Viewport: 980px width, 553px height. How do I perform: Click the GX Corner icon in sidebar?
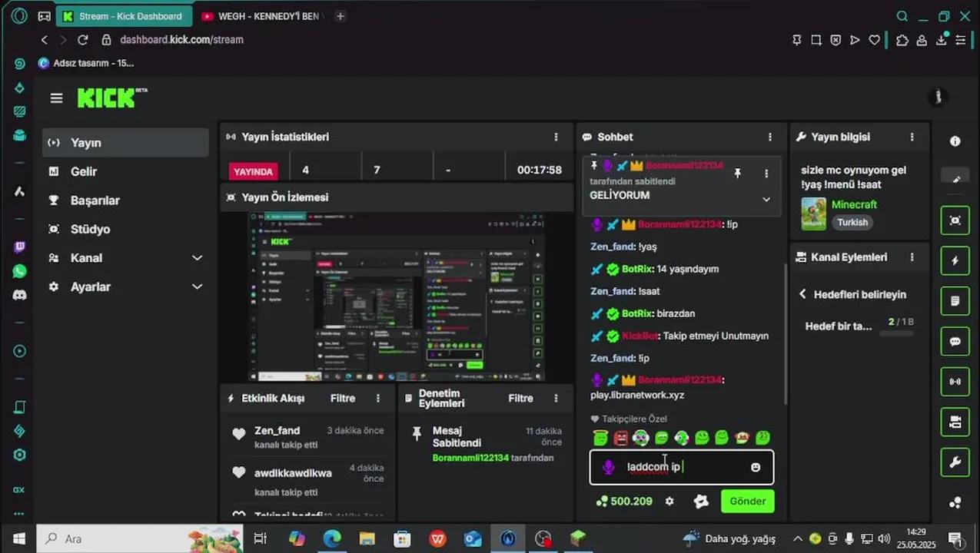pyautogui.click(x=19, y=489)
